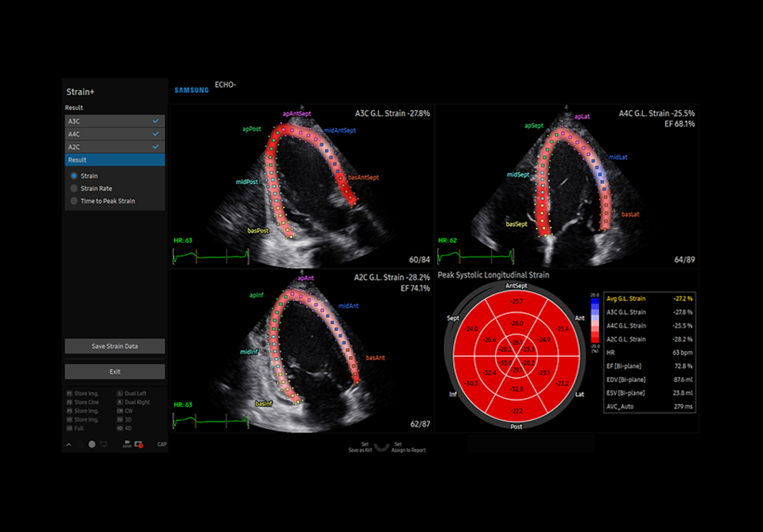
Task: Click the strain color scale bar
Action: click(x=595, y=320)
